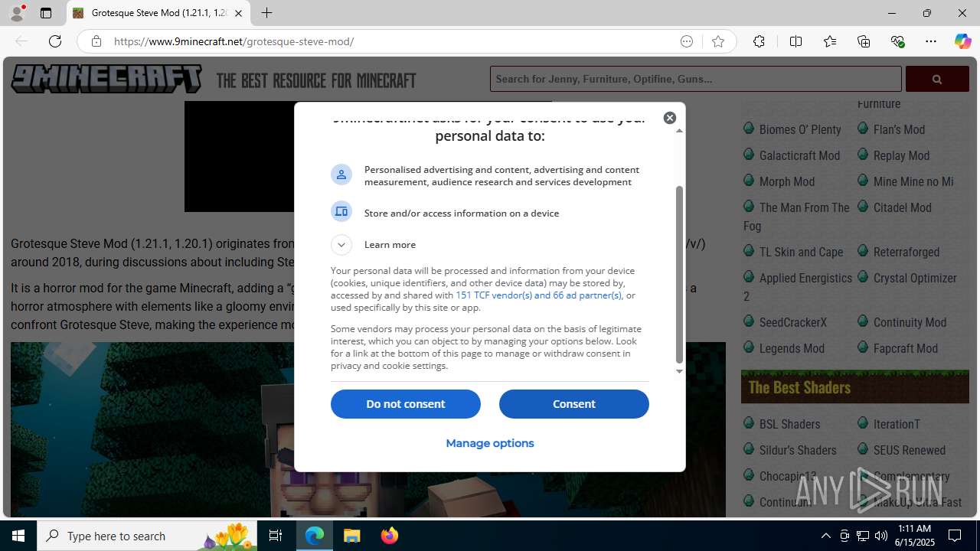
Task: Click the browser Back arrow
Action: tap(21, 41)
